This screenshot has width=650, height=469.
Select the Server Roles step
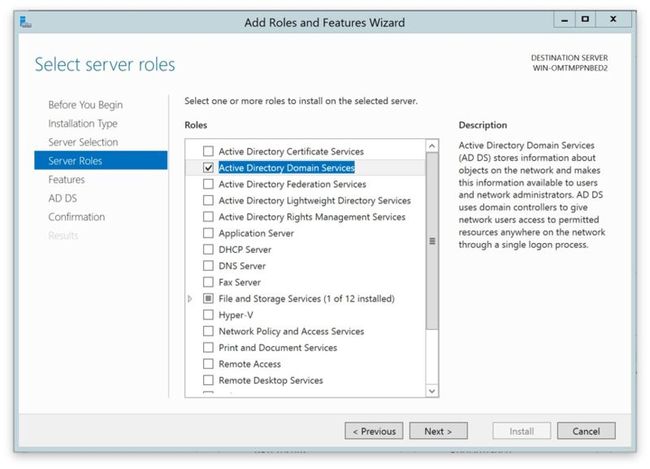[x=101, y=160]
